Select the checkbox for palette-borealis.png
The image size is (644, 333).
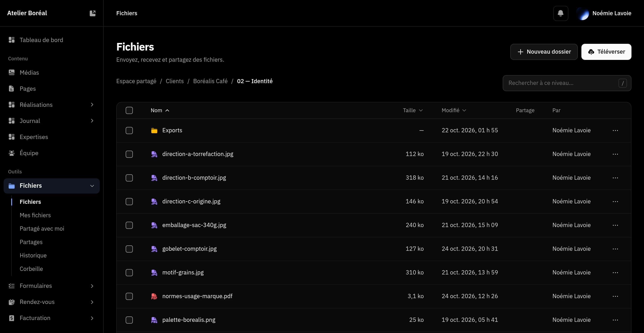tap(129, 320)
